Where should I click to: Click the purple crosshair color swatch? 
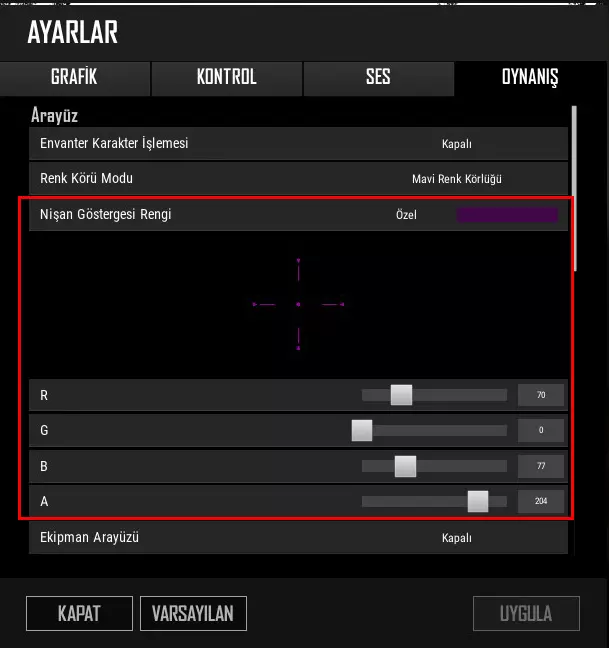pyautogui.click(x=507, y=215)
